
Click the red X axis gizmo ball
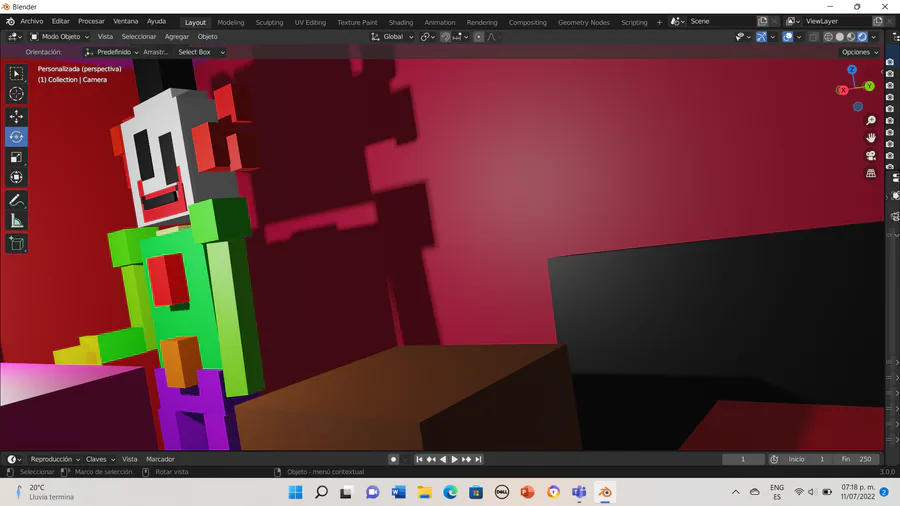(x=843, y=90)
